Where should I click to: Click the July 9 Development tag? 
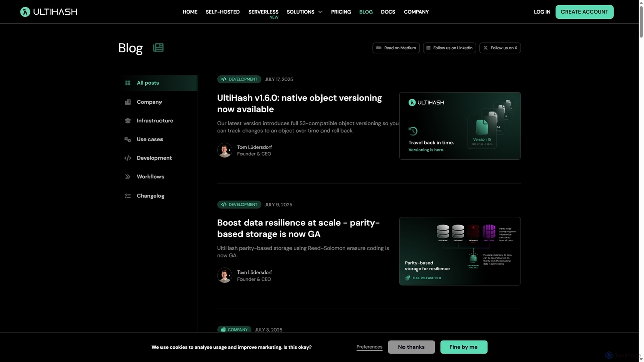[x=239, y=205]
